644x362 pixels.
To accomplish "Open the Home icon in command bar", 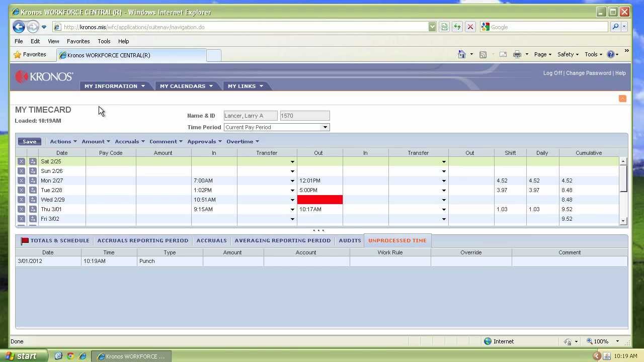I will (461, 54).
